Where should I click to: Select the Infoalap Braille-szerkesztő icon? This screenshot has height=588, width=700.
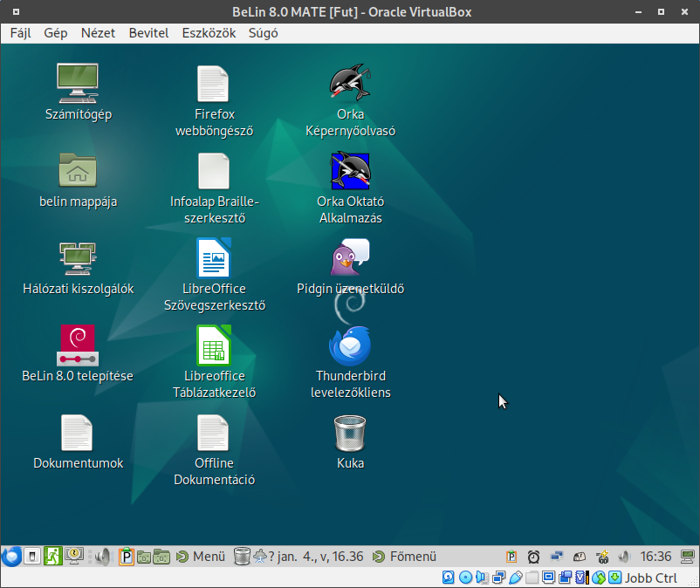pos(215,188)
